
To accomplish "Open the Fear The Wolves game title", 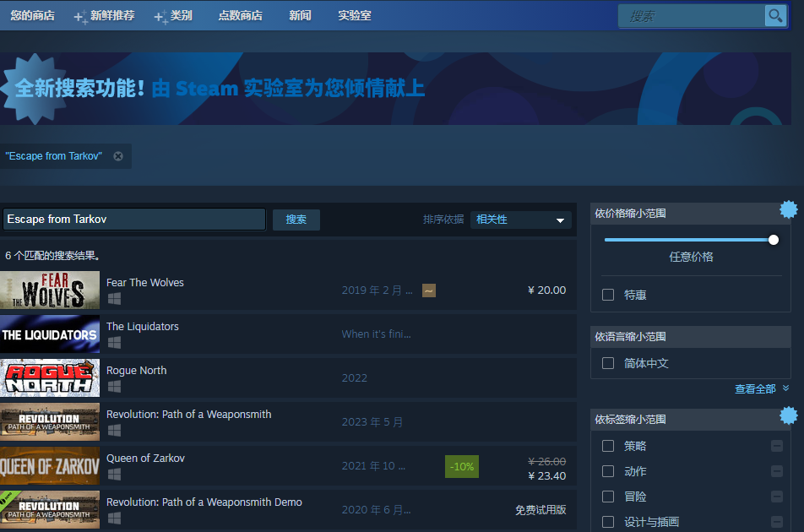I will coord(145,282).
